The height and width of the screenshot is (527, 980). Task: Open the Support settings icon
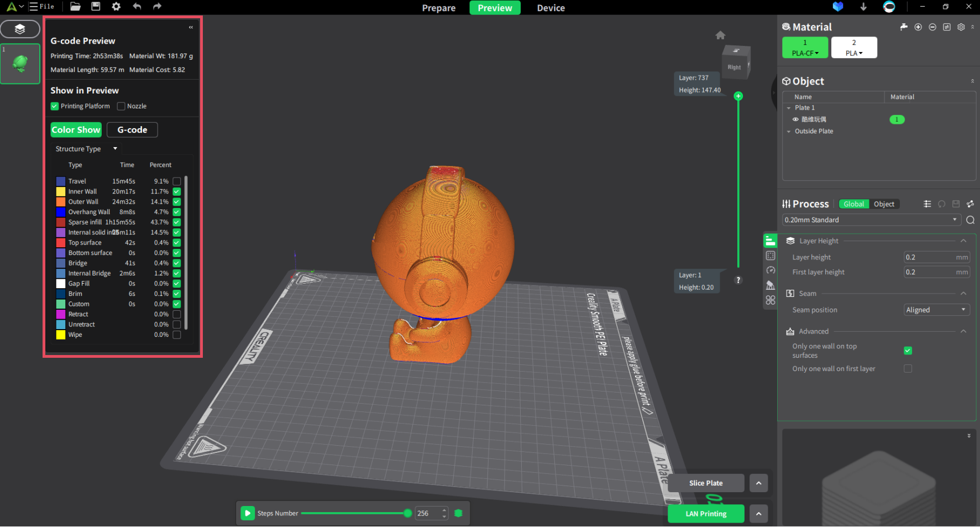(x=770, y=285)
